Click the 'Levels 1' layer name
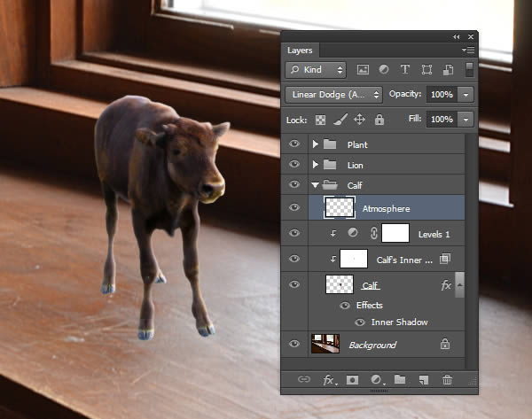Image resolution: width=532 pixels, height=419 pixels. [x=434, y=234]
